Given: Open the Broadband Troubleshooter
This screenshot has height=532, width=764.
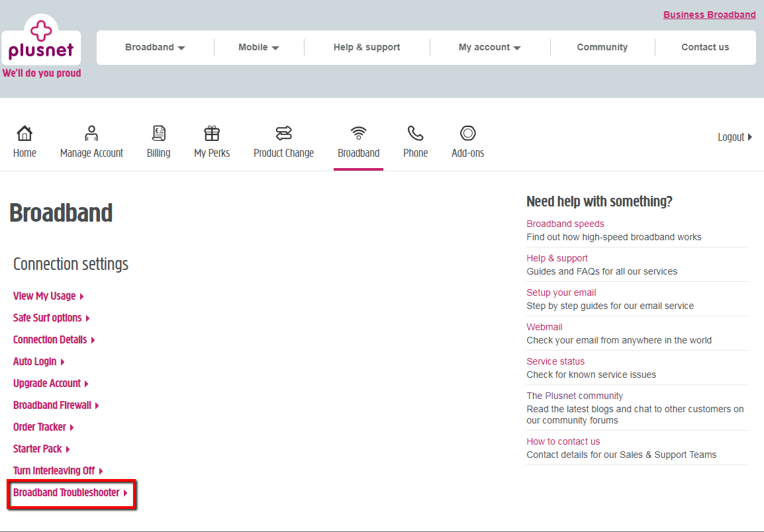Looking at the screenshot, I should tap(68, 492).
